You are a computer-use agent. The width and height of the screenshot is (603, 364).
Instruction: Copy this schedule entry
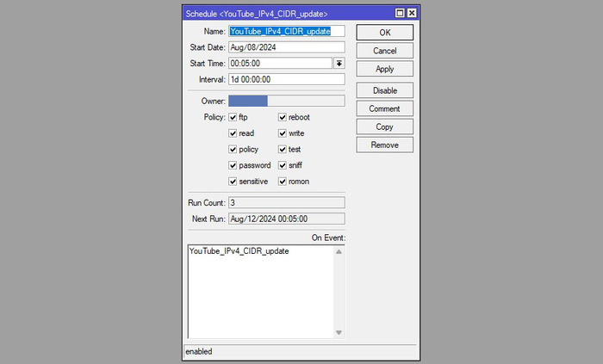point(384,126)
